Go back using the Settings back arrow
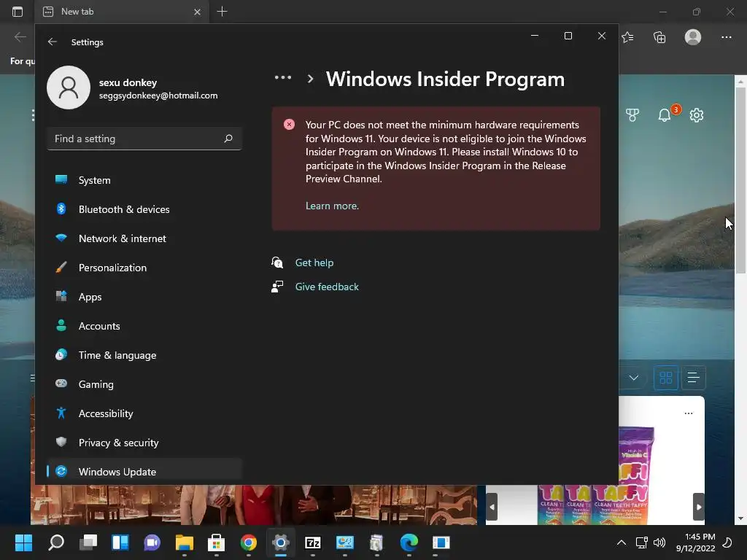 [53, 42]
